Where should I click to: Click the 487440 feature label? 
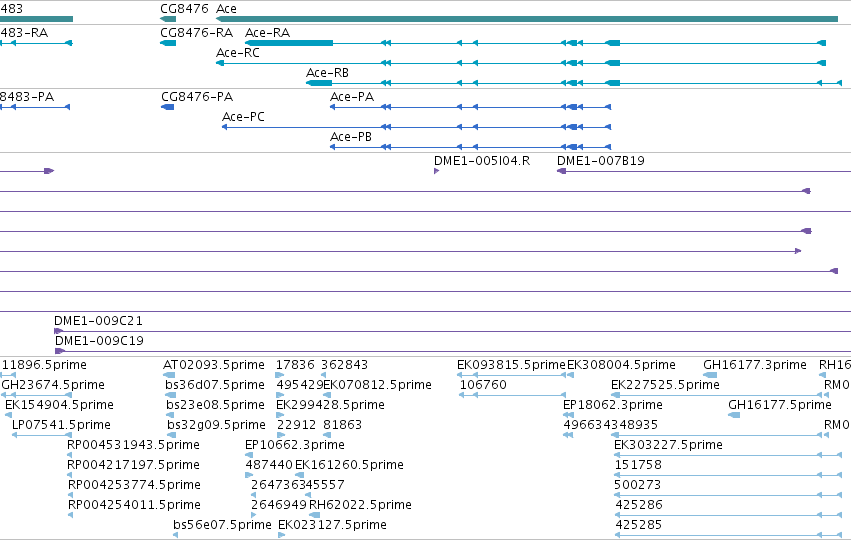[x=269, y=465]
